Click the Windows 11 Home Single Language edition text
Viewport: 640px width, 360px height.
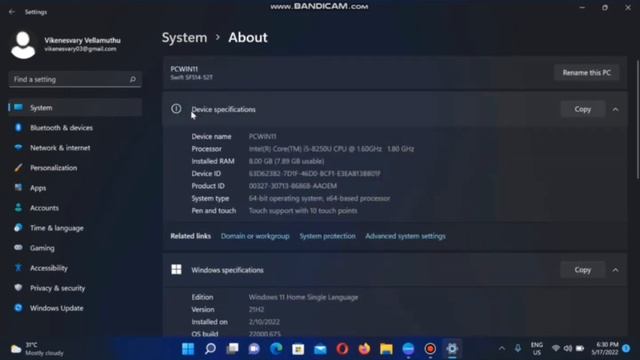tap(303, 297)
